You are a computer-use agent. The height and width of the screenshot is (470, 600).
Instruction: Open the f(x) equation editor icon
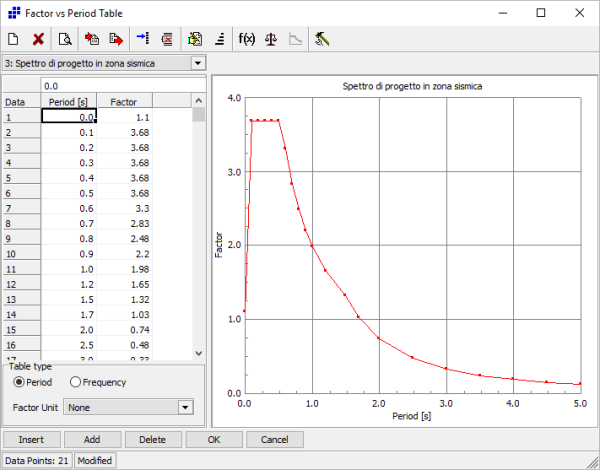tap(246, 40)
